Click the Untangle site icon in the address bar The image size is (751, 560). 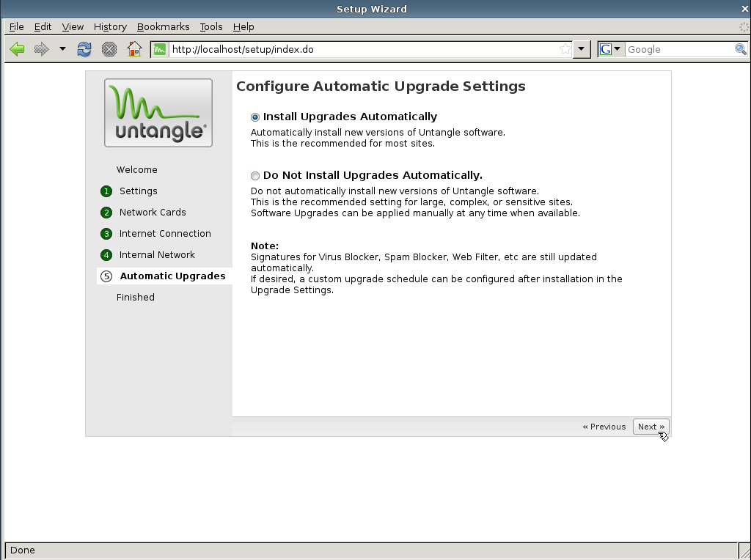pos(160,49)
